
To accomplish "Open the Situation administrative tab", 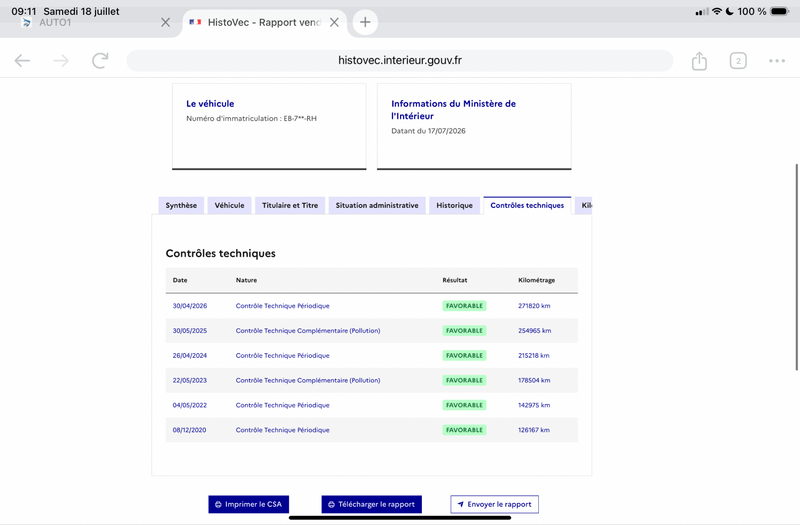I will pos(377,205).
